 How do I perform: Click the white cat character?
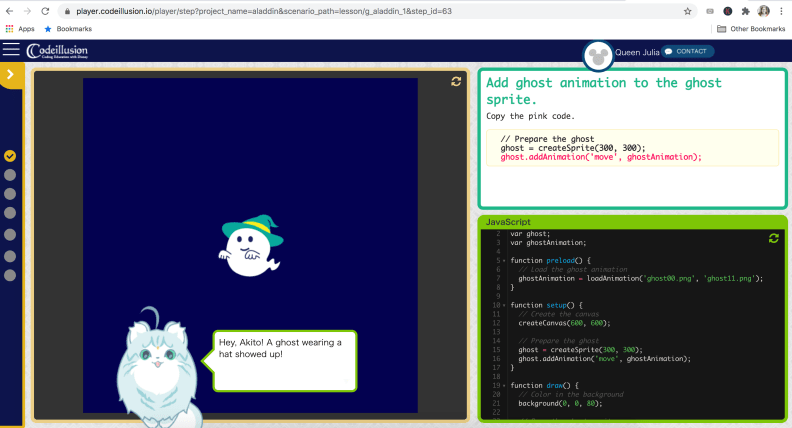point(157,368)
